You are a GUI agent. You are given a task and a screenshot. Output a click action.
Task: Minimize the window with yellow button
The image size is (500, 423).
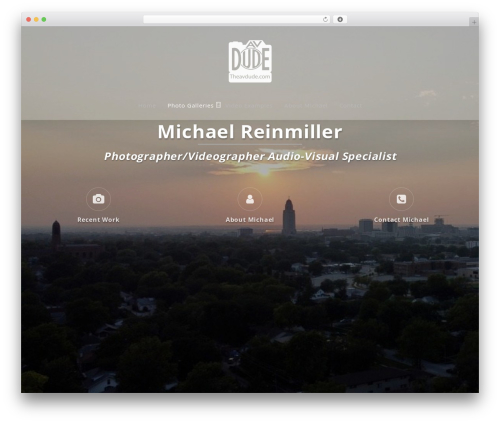click(x=36, y=19)
